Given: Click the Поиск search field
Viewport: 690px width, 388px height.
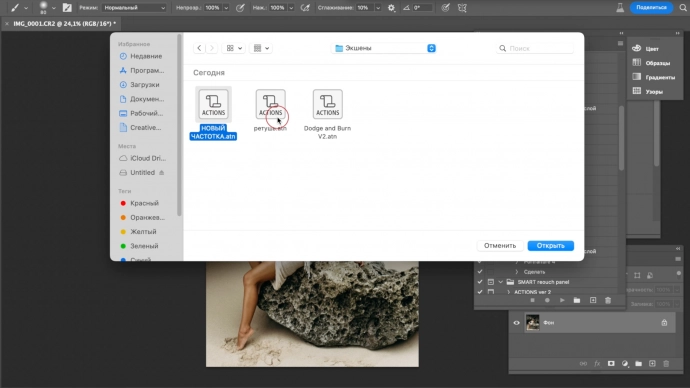Looking at the screenshot, I should point(535,48).
